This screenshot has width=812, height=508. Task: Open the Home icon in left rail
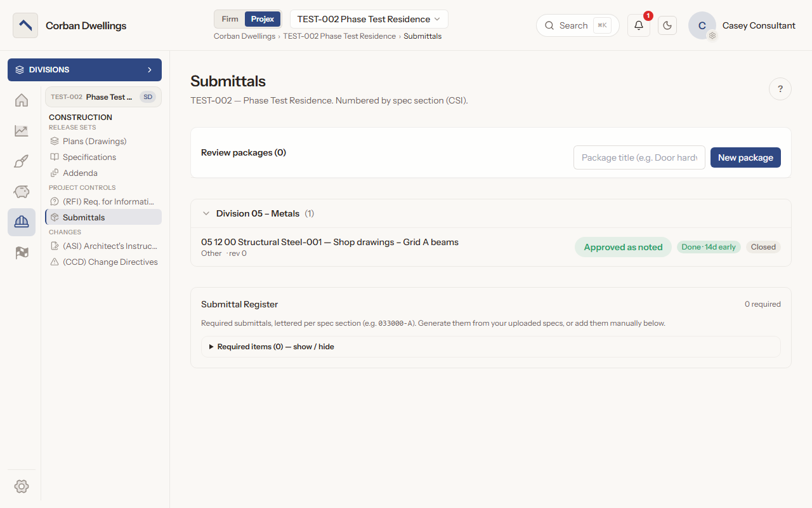coord(22,100)
